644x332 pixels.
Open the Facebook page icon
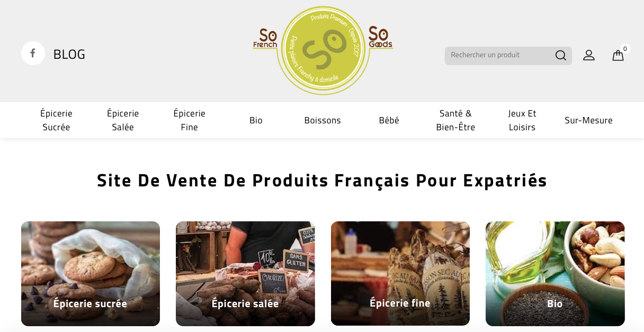(x=33, y=53)
